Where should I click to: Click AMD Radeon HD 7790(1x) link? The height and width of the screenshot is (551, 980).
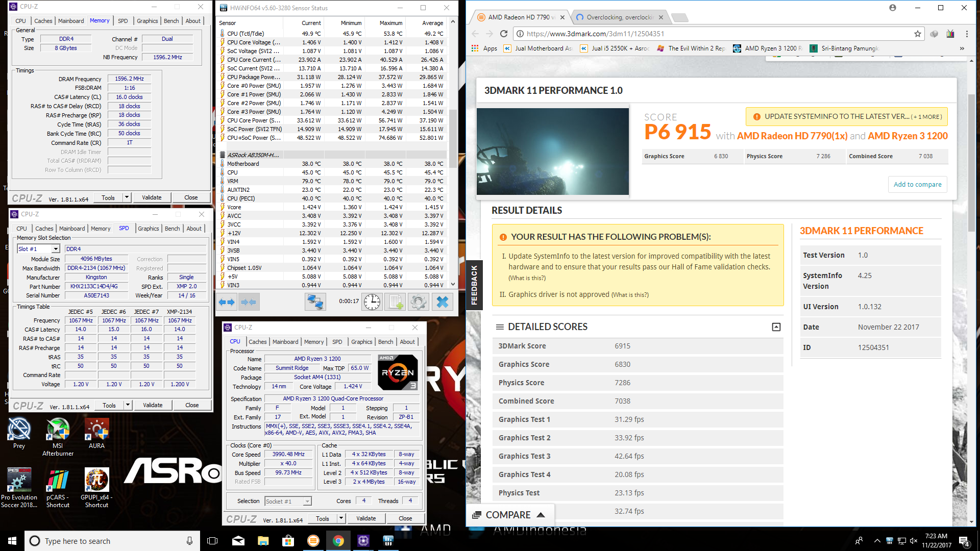click(x=792, y=136)
